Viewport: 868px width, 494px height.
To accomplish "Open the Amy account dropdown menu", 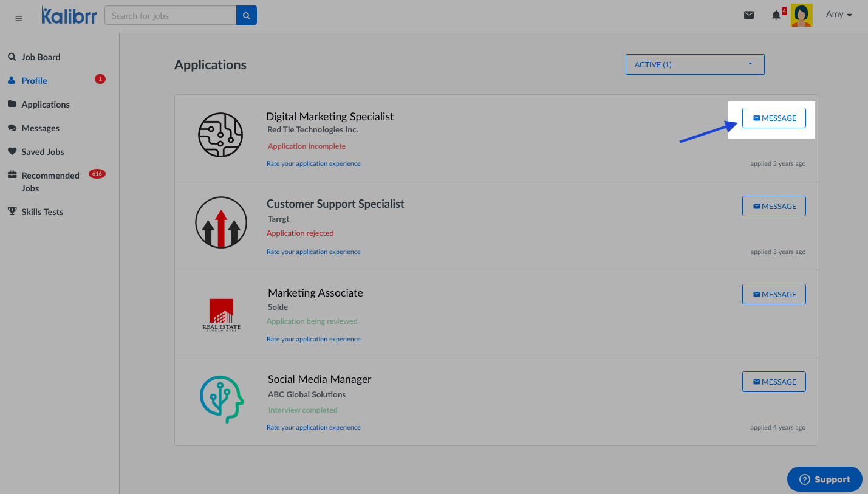I will pos(839,15).
